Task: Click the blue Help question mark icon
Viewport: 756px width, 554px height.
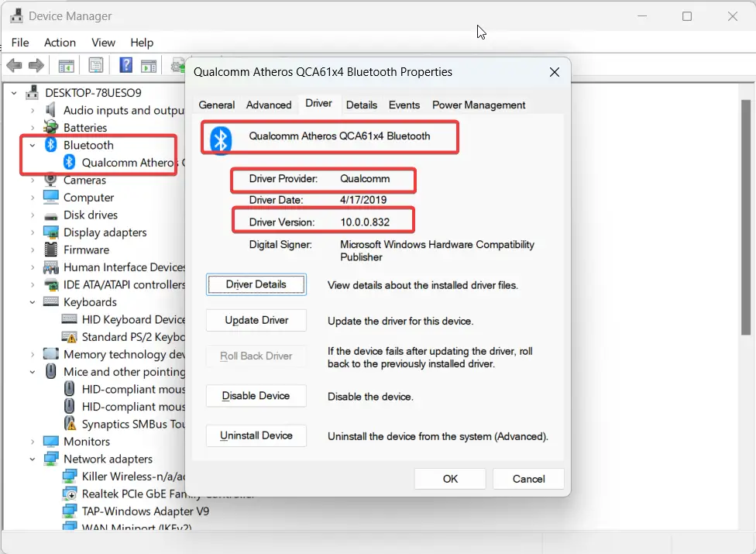Action: 125,64
